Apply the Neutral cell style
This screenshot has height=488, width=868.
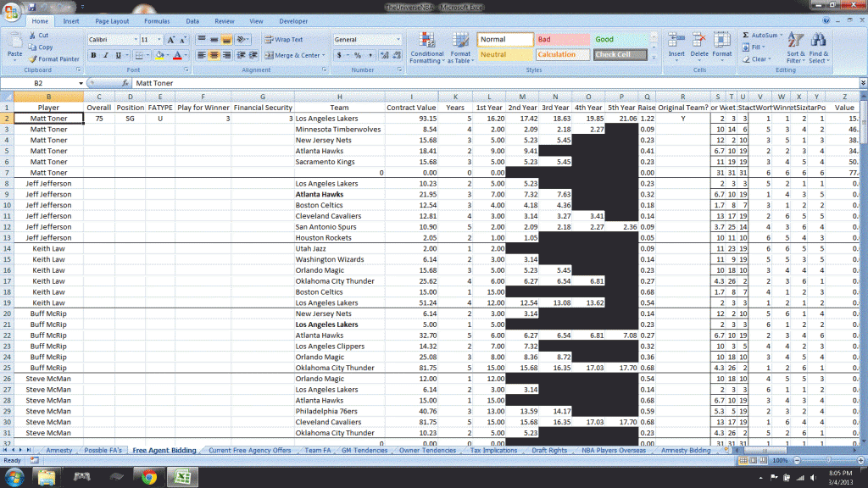click(505, 55)
